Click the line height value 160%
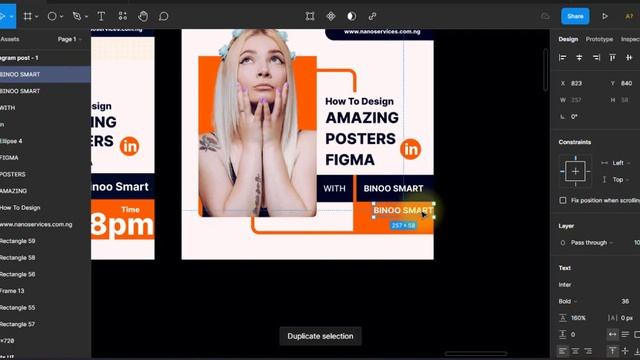640x360 pixels. (x=578, y=318)
